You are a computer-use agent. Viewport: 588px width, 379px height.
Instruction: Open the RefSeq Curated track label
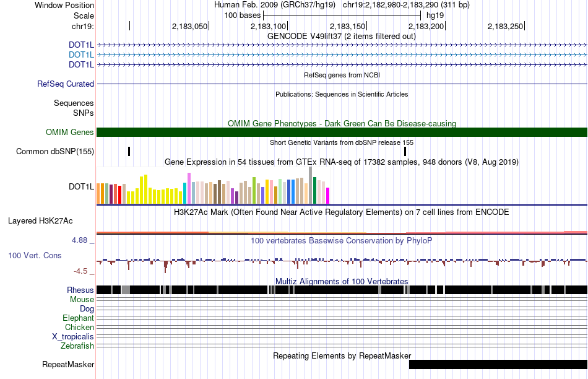click(65, 84)
